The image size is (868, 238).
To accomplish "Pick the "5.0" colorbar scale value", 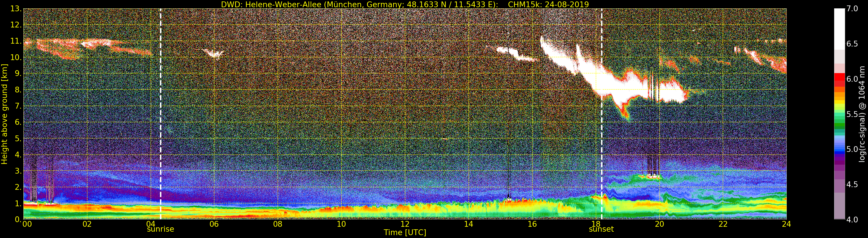I will pos(852,149).
